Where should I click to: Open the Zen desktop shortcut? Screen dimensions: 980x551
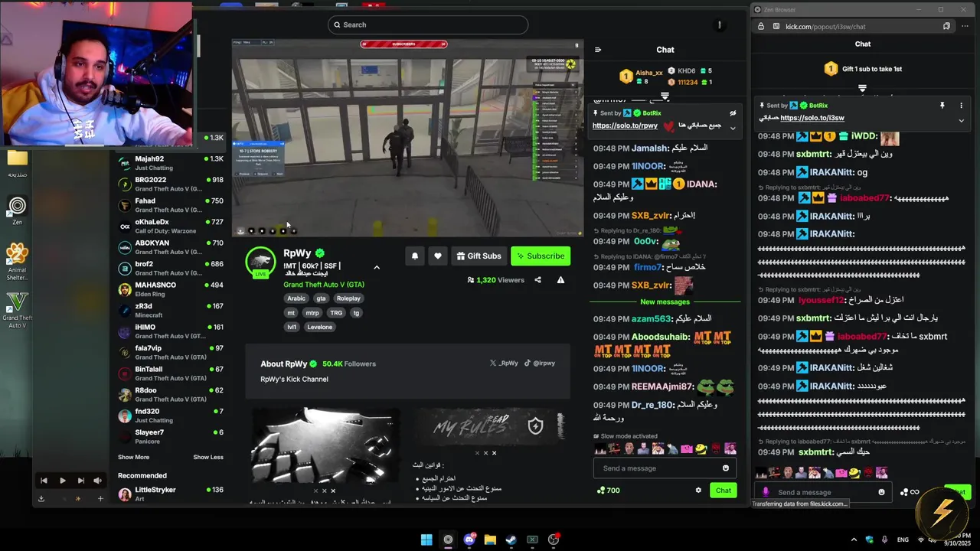tap(17, 210)
